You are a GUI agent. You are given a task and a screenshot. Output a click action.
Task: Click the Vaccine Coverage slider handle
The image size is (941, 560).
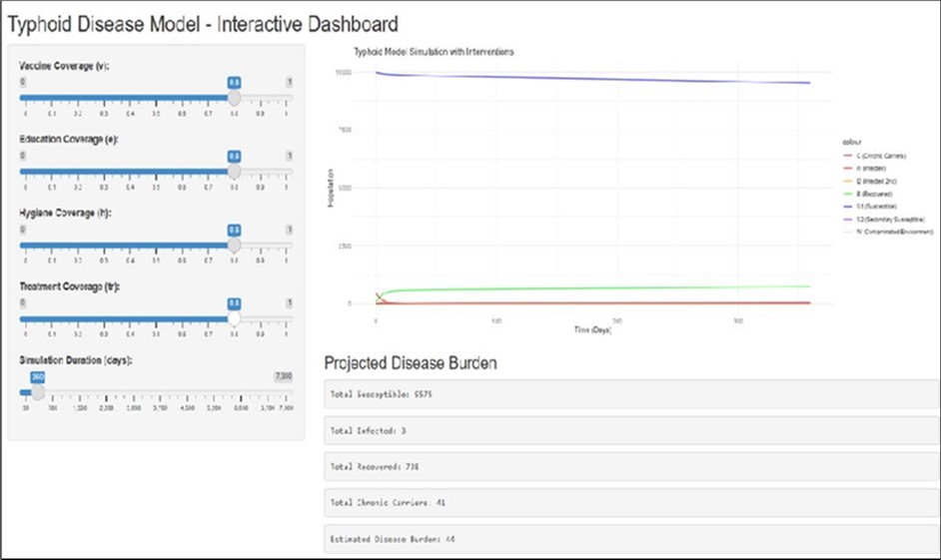click(x=234, y=99)
